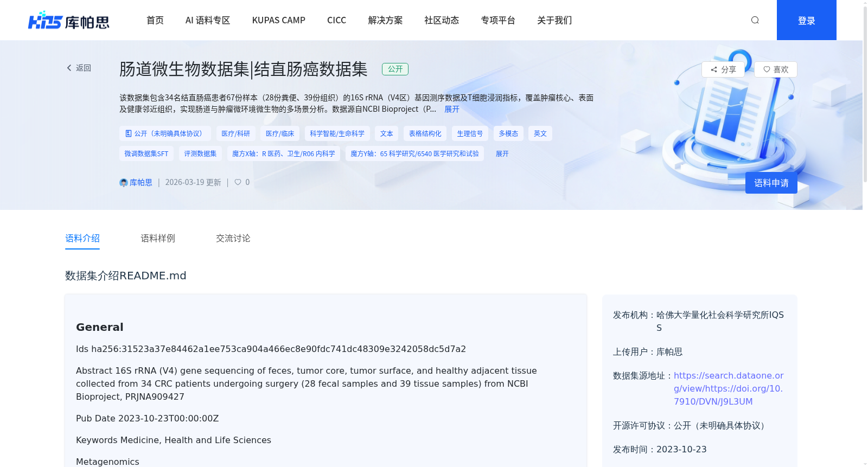Switch to the 语料介绍 tab
Viewport: 868px width, 467px height.
click(x=82, y=238)
